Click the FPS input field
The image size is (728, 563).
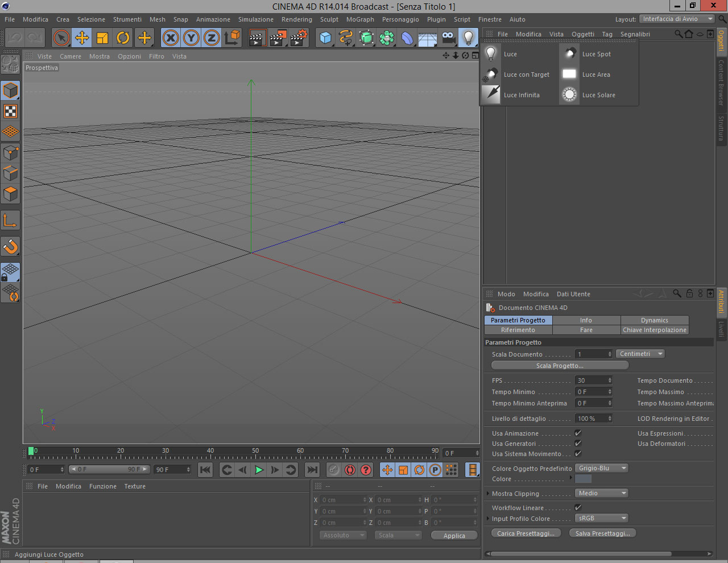[x=594, y=380]
